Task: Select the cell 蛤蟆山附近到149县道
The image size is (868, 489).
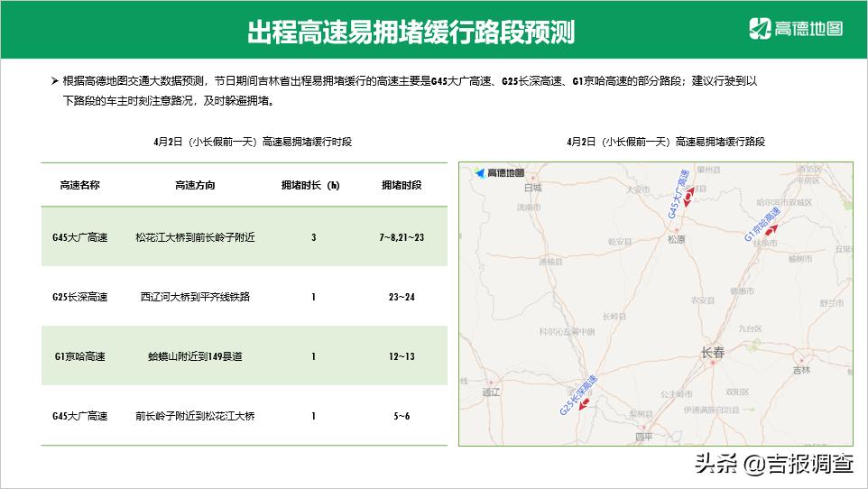Action: click(195, 356)
